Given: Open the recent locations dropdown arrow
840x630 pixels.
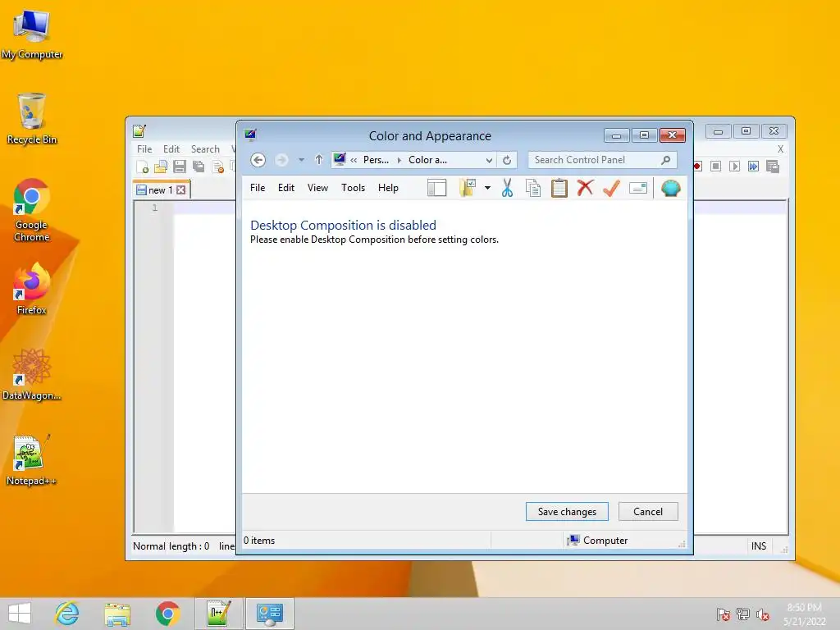Looking at the screenshot, I should point(301,160).
